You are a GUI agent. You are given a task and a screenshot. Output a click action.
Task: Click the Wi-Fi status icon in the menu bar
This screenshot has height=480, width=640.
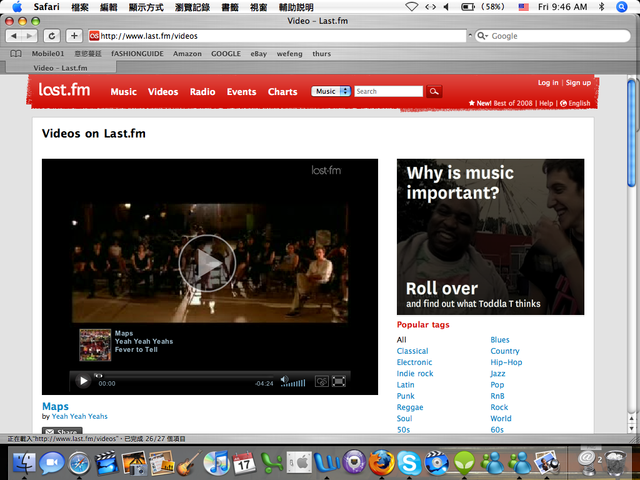(x=411, y=7)
